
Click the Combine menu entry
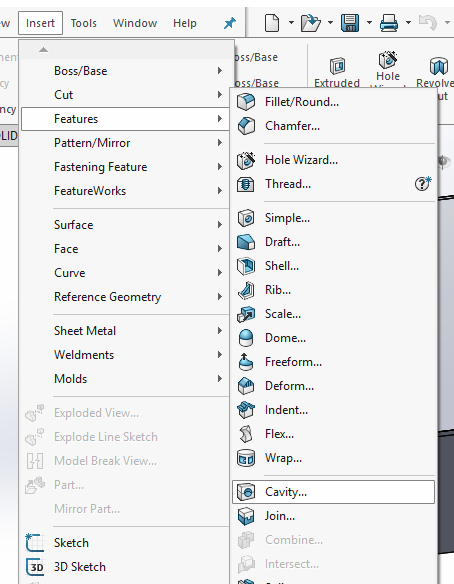[333, 540]
